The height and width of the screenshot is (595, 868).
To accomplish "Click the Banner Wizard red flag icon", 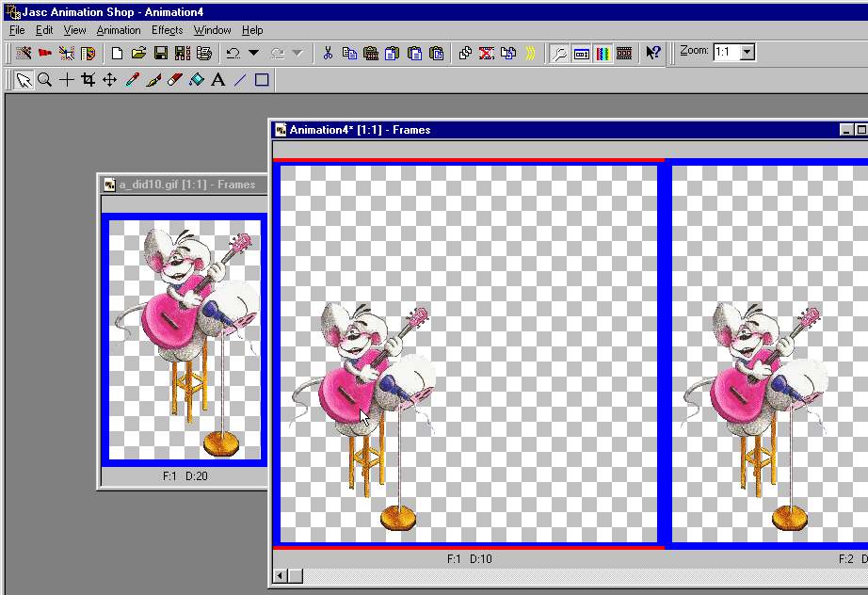I will tap(45, 53).
